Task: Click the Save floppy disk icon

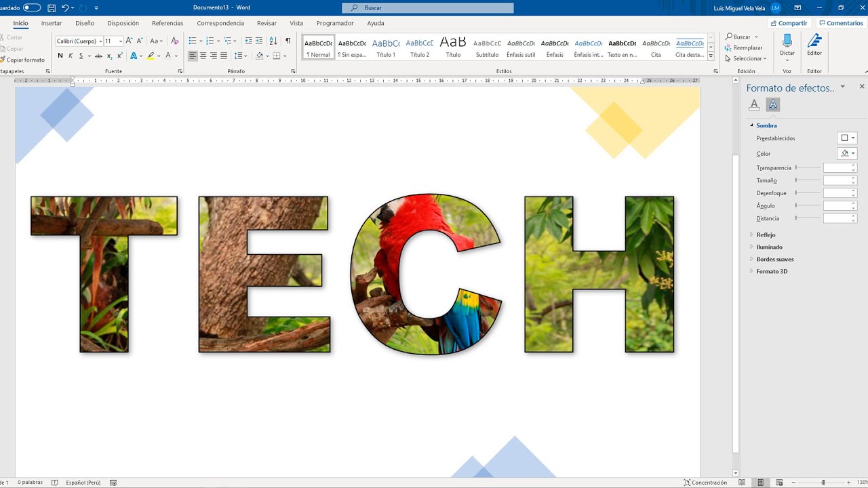Action: click(x=52, y=7)
